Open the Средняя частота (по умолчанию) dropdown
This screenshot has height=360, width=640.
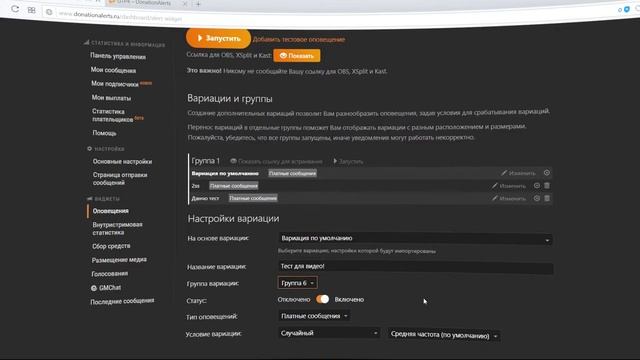444,335
